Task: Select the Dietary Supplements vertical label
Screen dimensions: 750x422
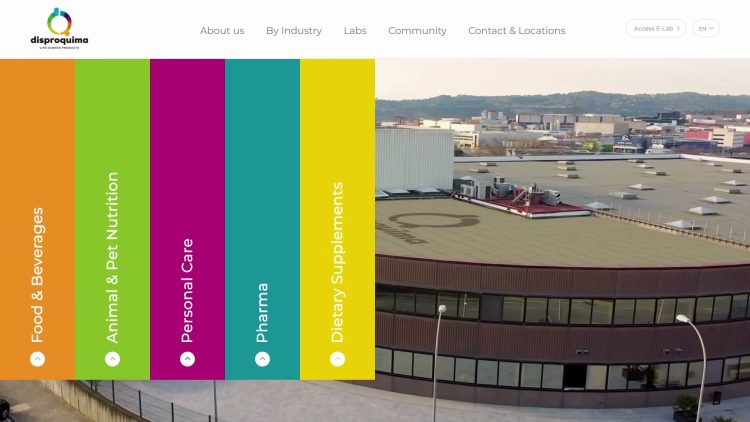Action: click(x=337, y=262)
